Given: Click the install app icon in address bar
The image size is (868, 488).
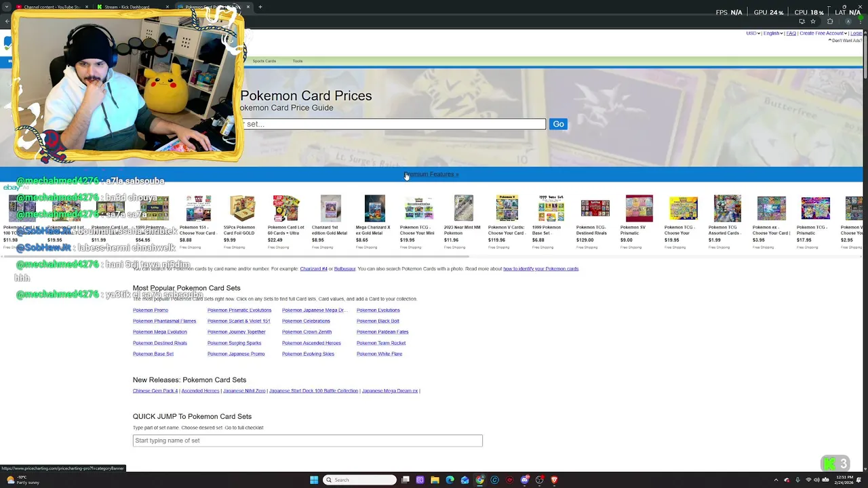Looking at the screenshot, I should click(x=802, y=22).
